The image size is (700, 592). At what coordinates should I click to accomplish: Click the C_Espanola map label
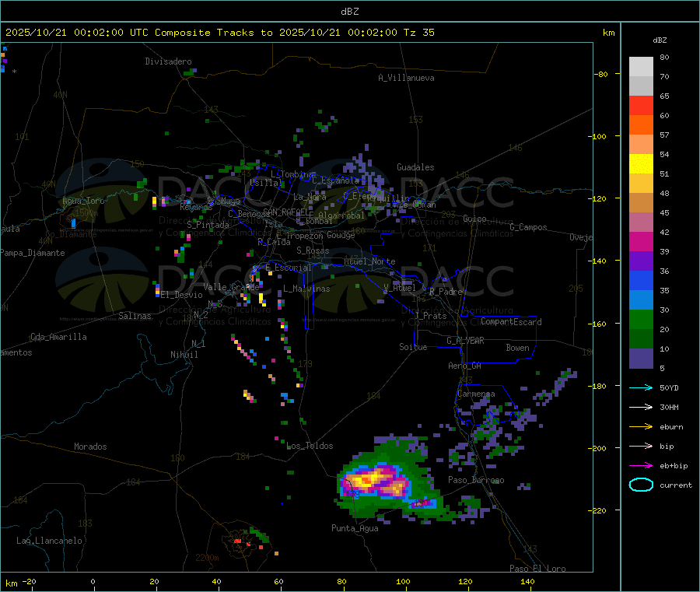[x=336, y=180]
